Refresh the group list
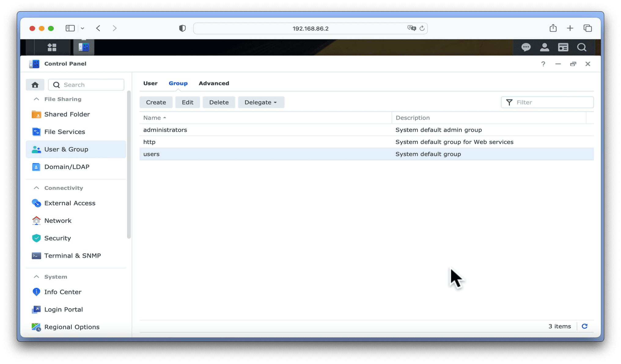Viewport: 621px width, 364px height. (585, 326)
